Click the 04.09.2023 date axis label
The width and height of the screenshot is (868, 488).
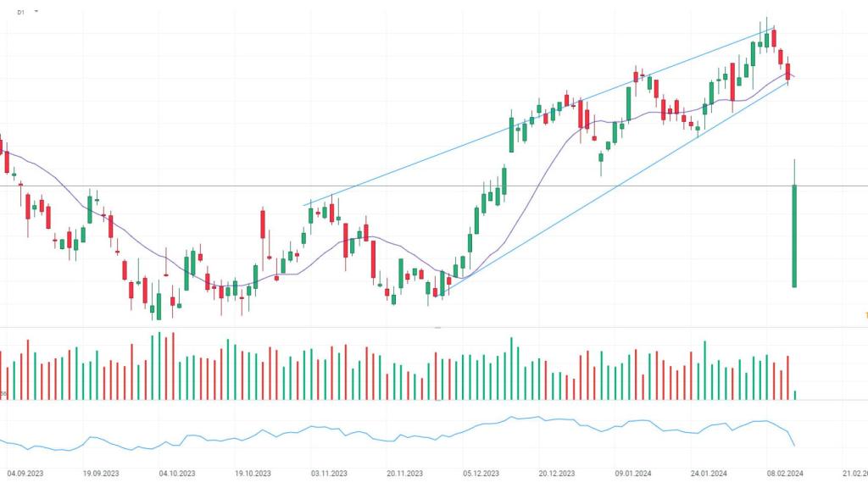(x=25, y=474)
